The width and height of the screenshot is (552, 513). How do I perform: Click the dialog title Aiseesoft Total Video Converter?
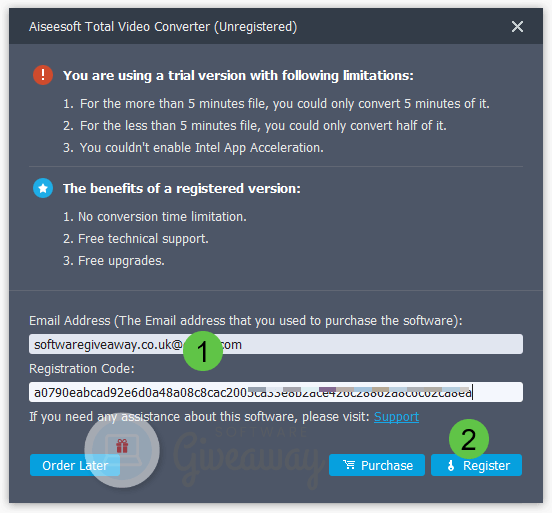pos(163,27)
